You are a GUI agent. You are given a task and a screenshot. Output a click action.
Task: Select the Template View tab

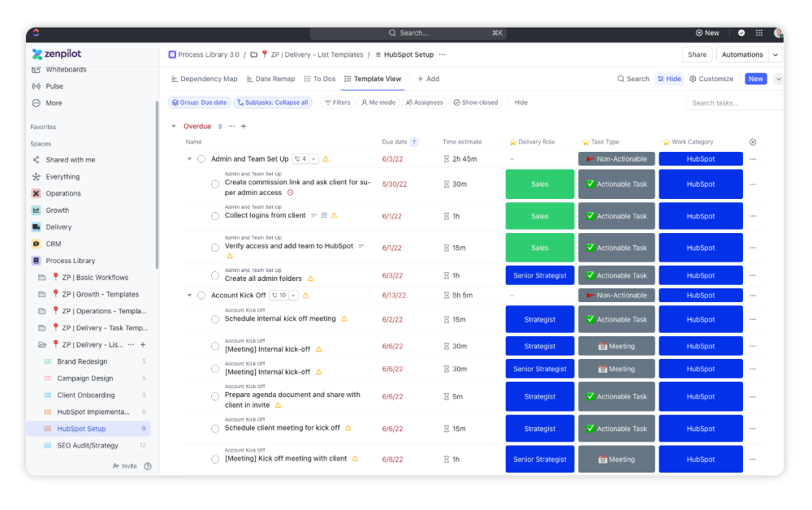pyautogui.click(x=373, y=79)
